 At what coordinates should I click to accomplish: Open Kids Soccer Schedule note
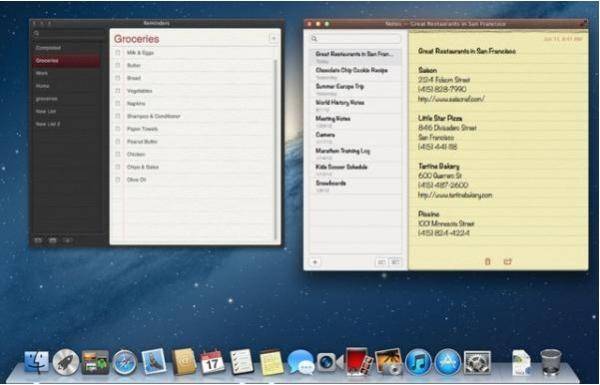[x=355, y=169]
